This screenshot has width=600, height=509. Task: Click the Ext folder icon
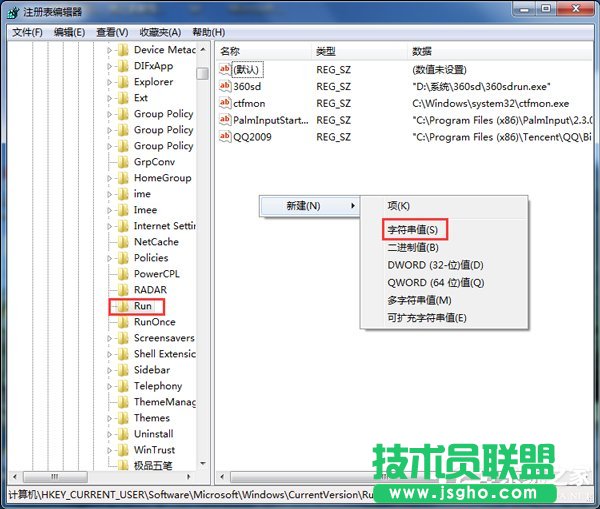[x=123, y=98]
